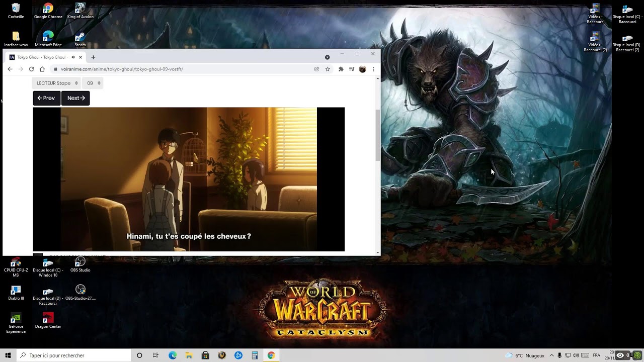Open Disque local (C:) - Windos 10 shortcut

(48, 267)
